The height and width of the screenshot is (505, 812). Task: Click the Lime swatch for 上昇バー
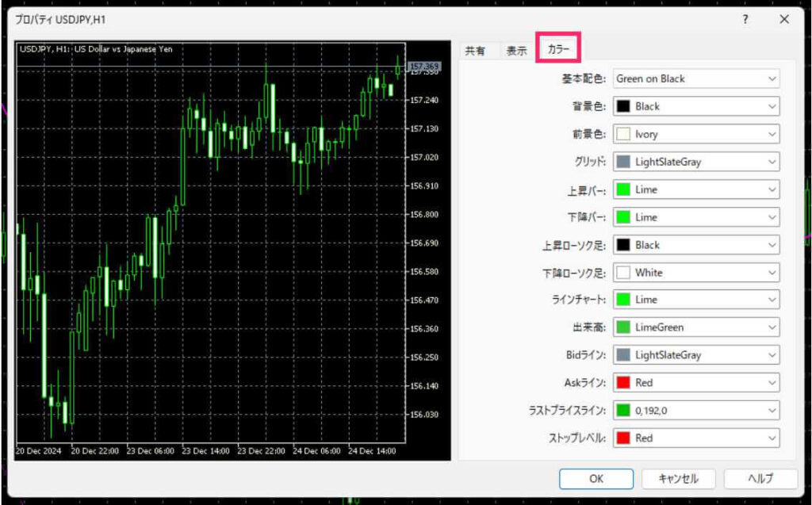tap(623, 189)
